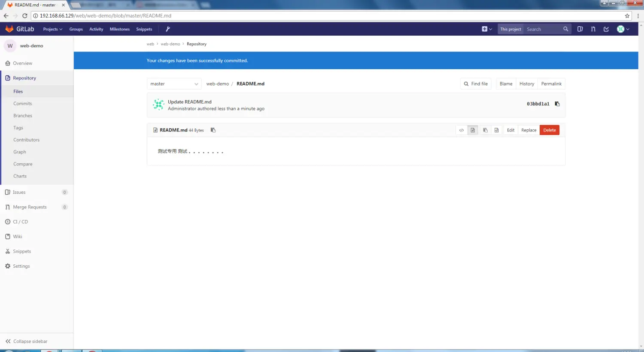Open the raw file icon
Screen dimensions: 644x352
click(x=497, y=130)
